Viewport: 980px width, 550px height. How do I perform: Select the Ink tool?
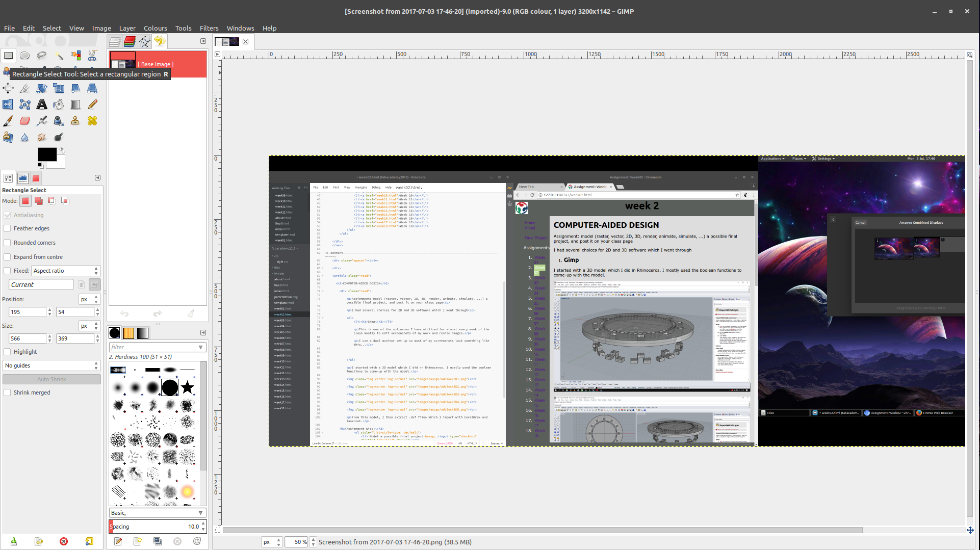pos(59,121)
